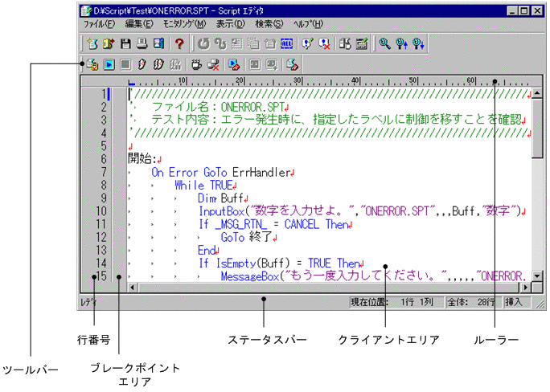Click the horizontal scrollbar left arrow
Screen dimensions: 550x392
tap(133, 288)
